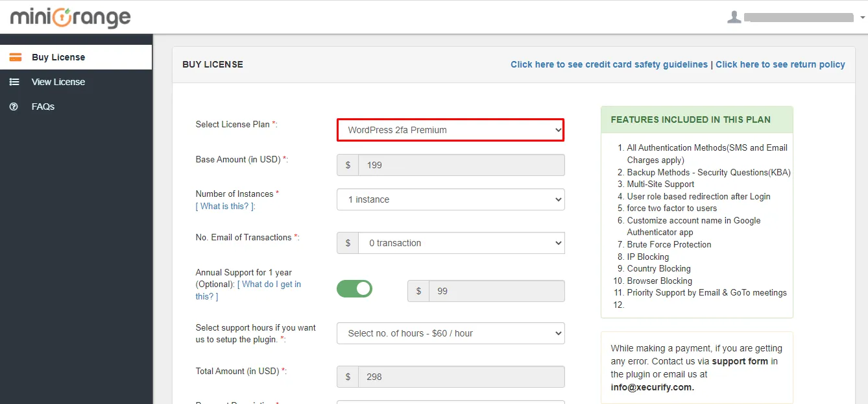Click the FAQs question mark icon

tap(14, 107)
